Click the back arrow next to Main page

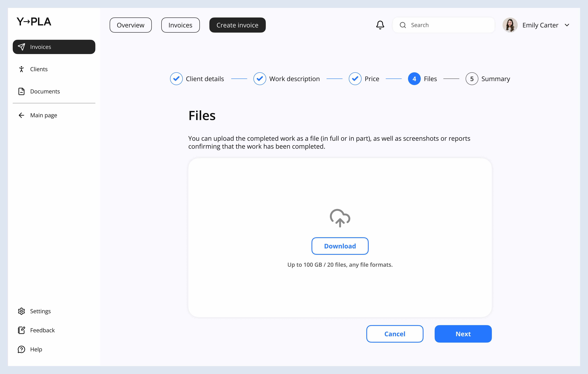pos(21,115)
